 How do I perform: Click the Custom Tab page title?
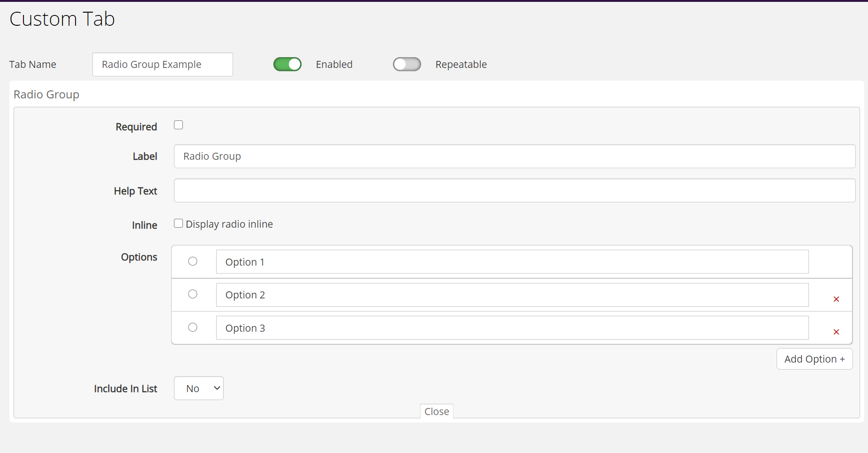click(x=62, y=19)
